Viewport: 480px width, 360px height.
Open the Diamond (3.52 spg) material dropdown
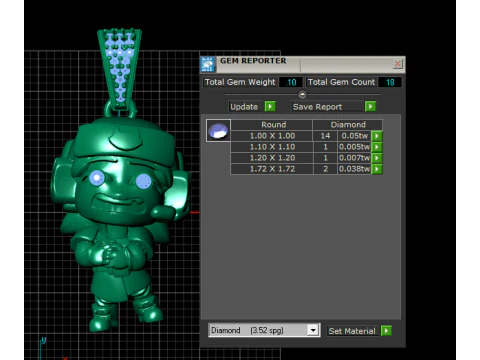[313, 330]
